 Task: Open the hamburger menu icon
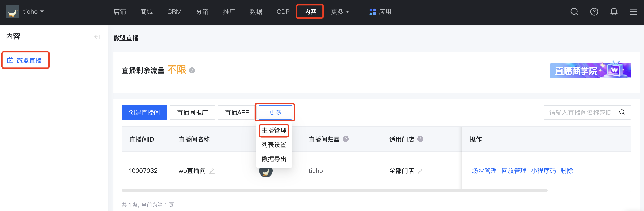[x=633, y=12]
